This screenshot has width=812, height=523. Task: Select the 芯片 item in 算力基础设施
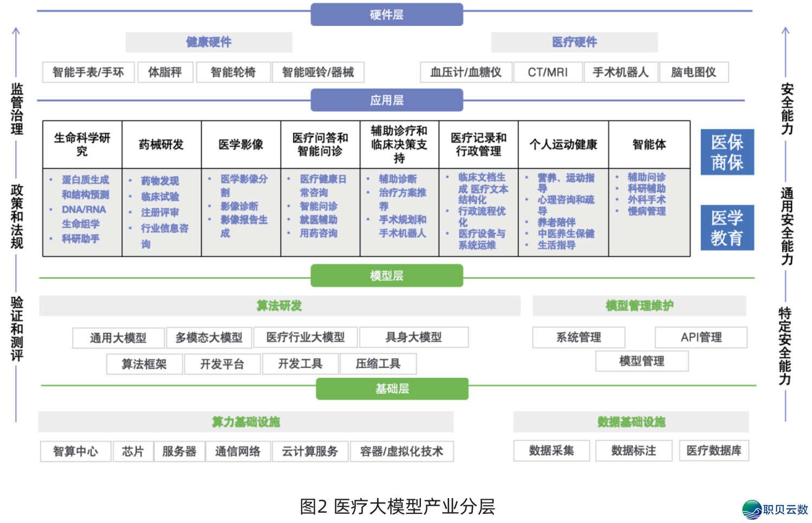[x=133, y=451]
